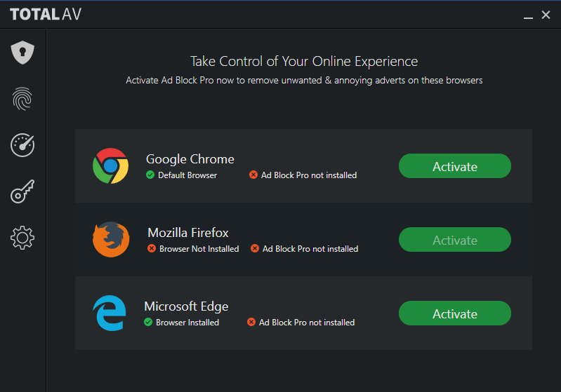Select the fingerprint privacy sidebar icon
Viewport: 561px width, 392px height.
click(22, 99)
